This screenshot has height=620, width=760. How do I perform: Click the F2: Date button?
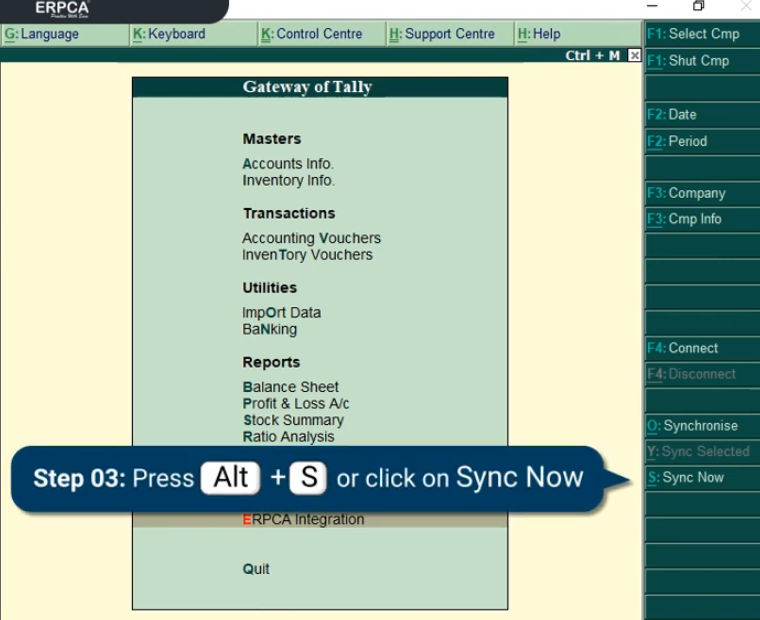(702, 114)
